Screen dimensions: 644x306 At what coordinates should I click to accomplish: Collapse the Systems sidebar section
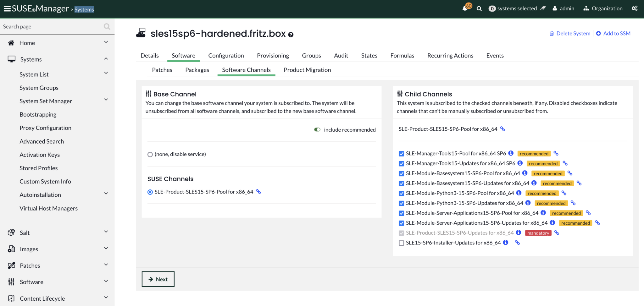point(106,59)
